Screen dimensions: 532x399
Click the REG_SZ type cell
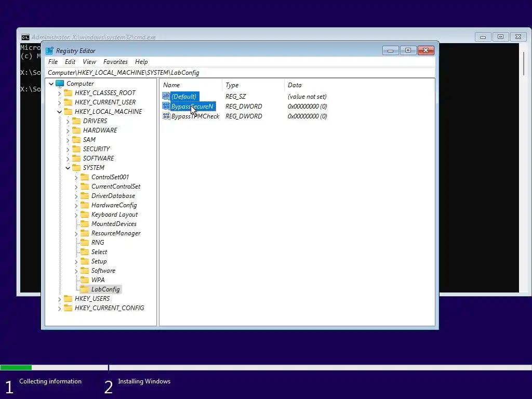tap(235, 96)
